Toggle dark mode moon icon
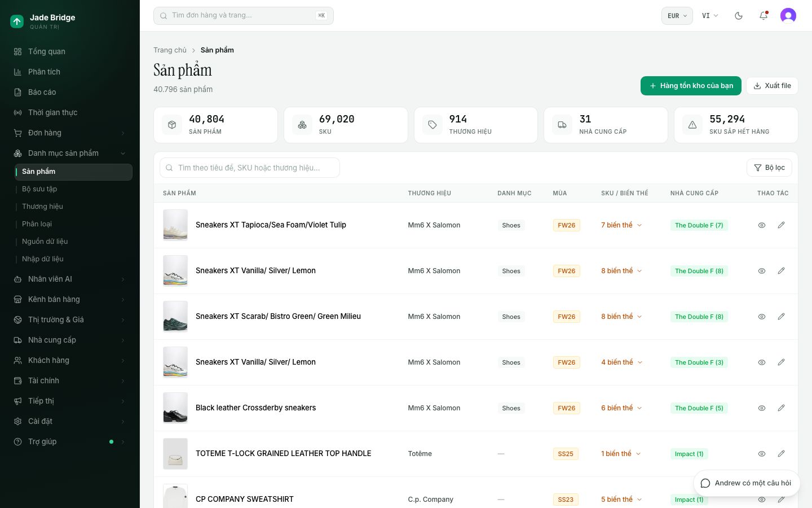Screen dimensions: 812x508 (739, 16)
